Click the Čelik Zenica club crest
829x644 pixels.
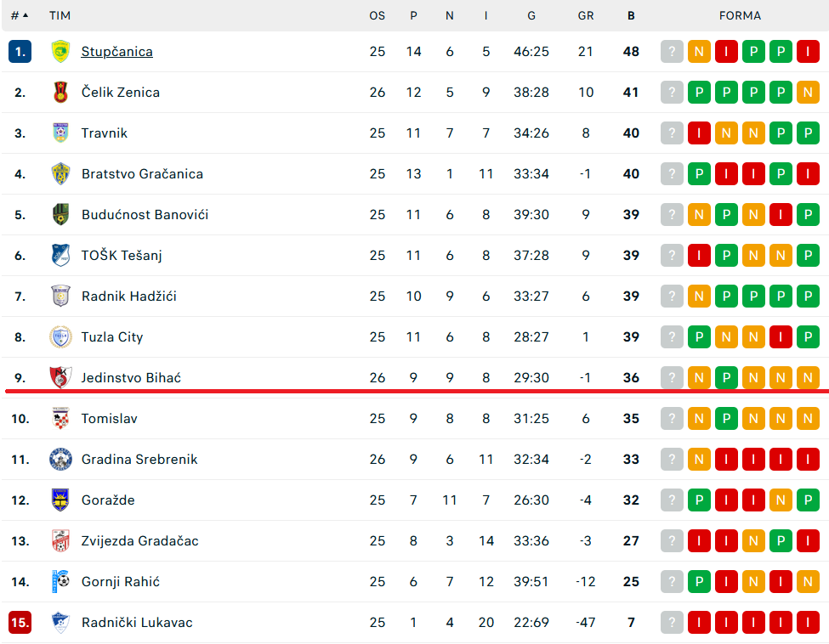click(x=60, y=93)
